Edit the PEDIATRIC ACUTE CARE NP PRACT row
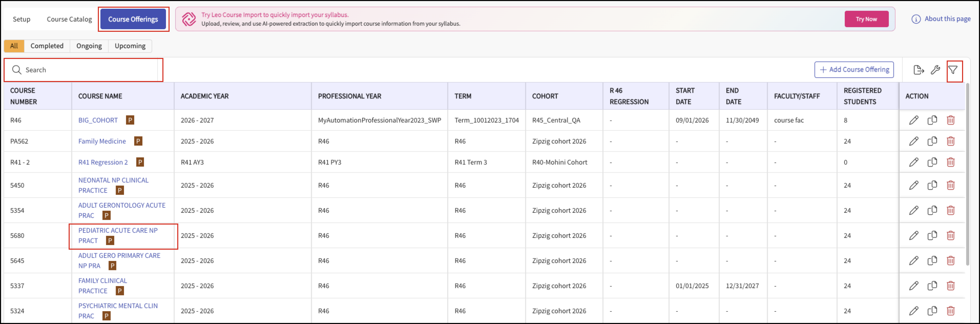The height and width of the screenshot is (324, 980). pyautogui.click(x=914, y=236)
